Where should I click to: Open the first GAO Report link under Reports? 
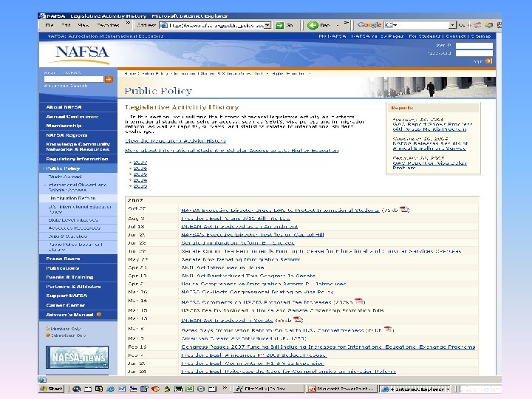click(x=432, y=126)
